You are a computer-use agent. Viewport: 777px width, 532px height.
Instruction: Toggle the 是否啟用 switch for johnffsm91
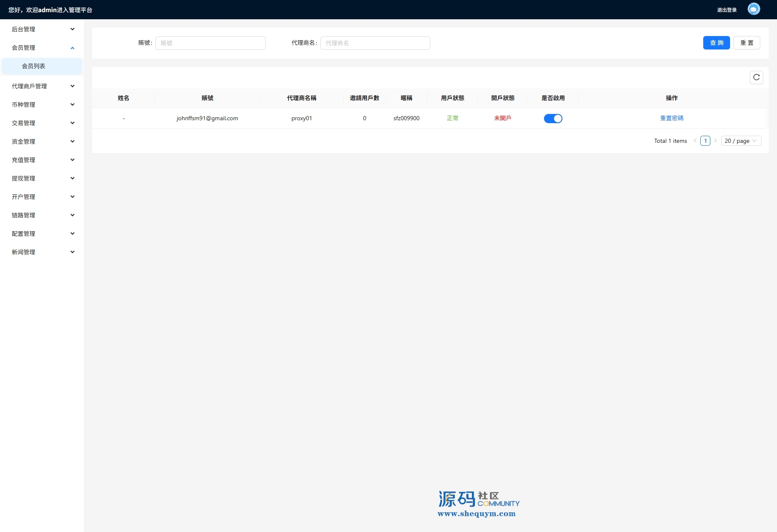(x=553, y=119)
